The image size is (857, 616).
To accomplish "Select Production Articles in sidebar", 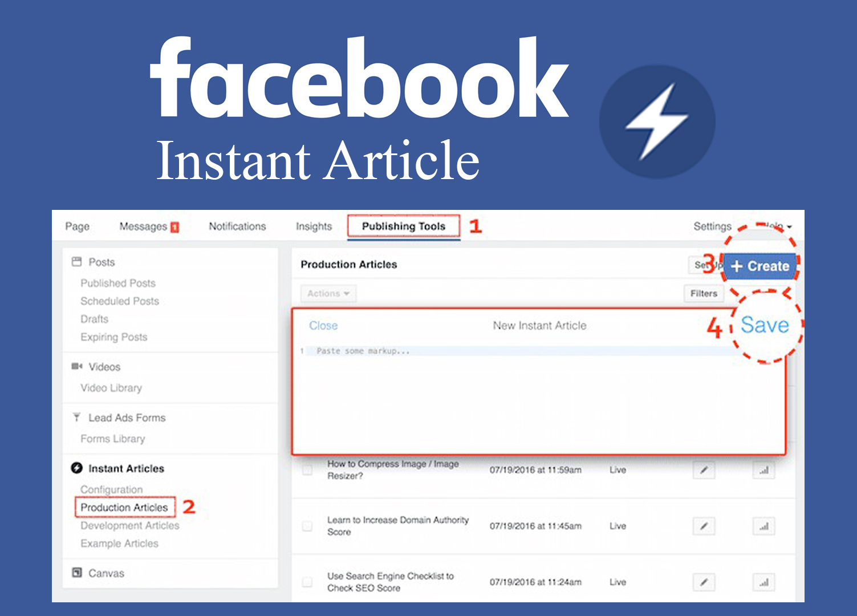I will point(124,507).
